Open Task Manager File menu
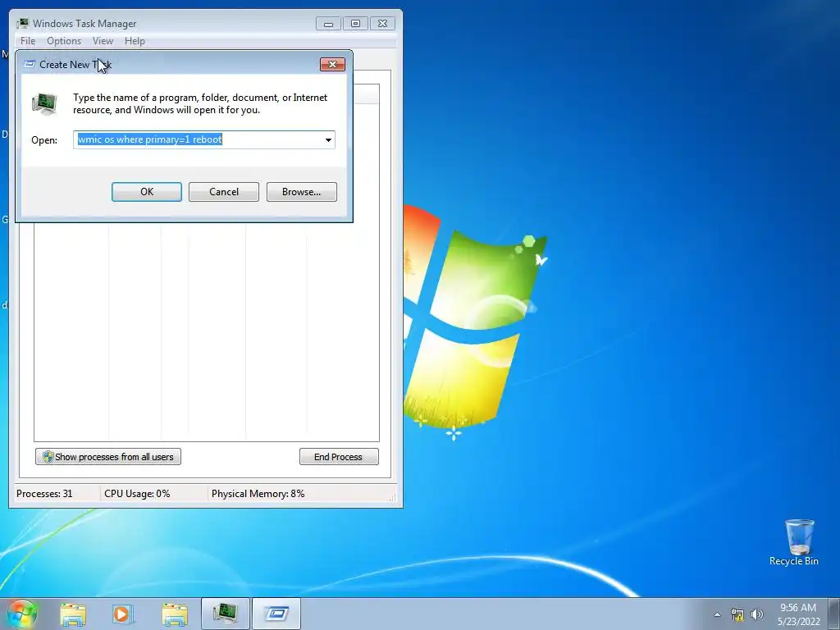This screenshot has height=630, width=840. (x=28, y=41)
